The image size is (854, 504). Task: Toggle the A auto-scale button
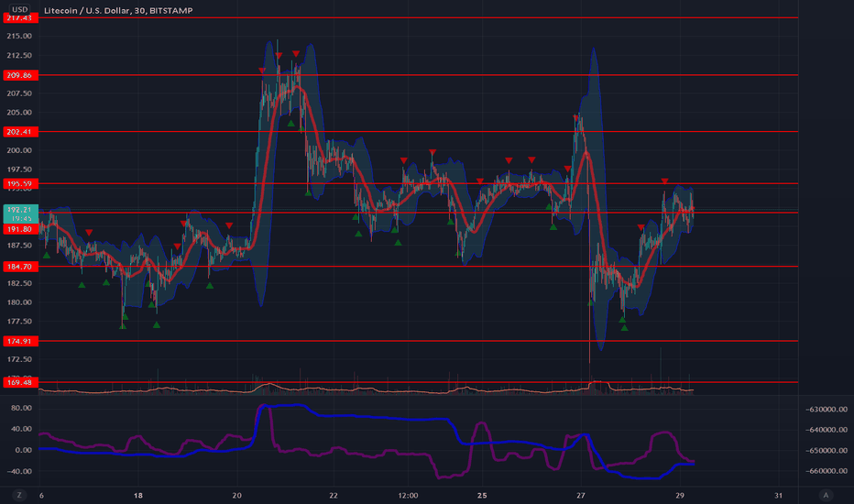[826, 495]
